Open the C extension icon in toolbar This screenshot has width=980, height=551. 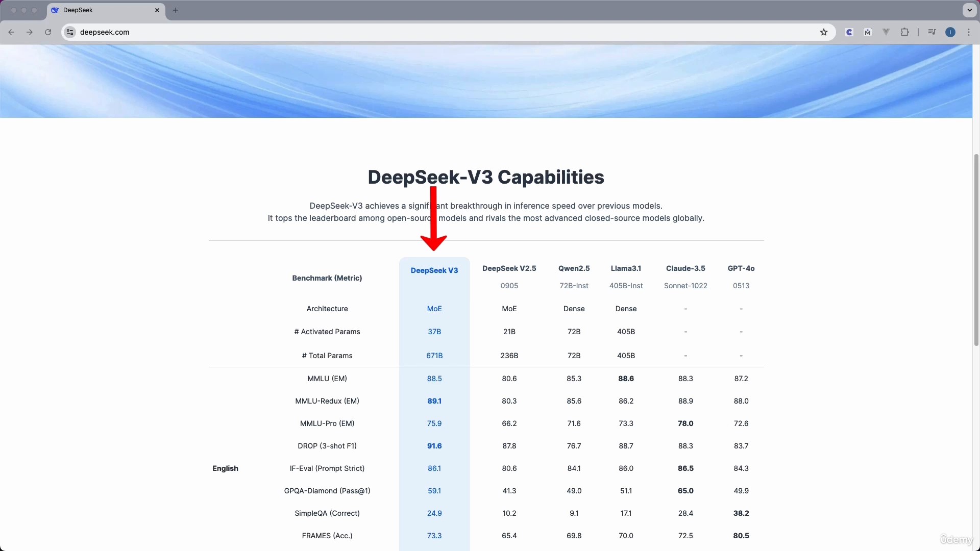pyautogui.click(x=849, y=32)
